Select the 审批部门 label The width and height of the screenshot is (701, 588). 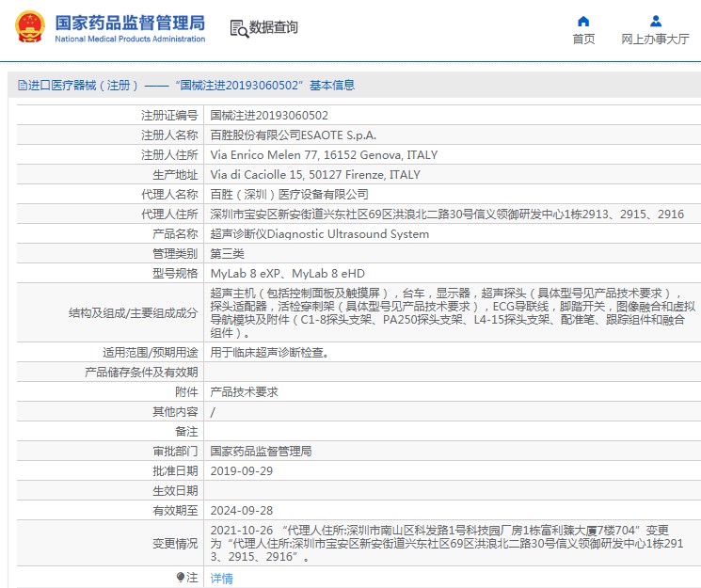pyautogui.click(x=175, y=451)
